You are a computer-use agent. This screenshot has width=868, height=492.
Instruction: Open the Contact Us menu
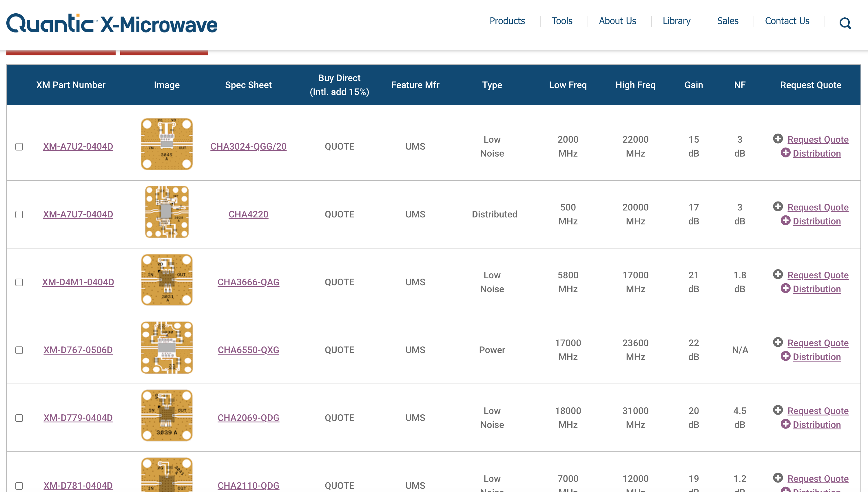tap(787, 21)
